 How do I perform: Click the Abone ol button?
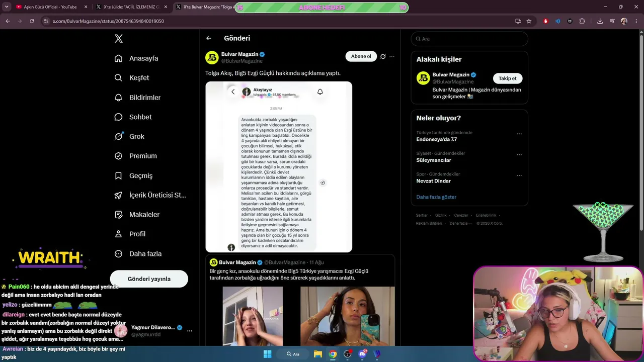[361, 56]
